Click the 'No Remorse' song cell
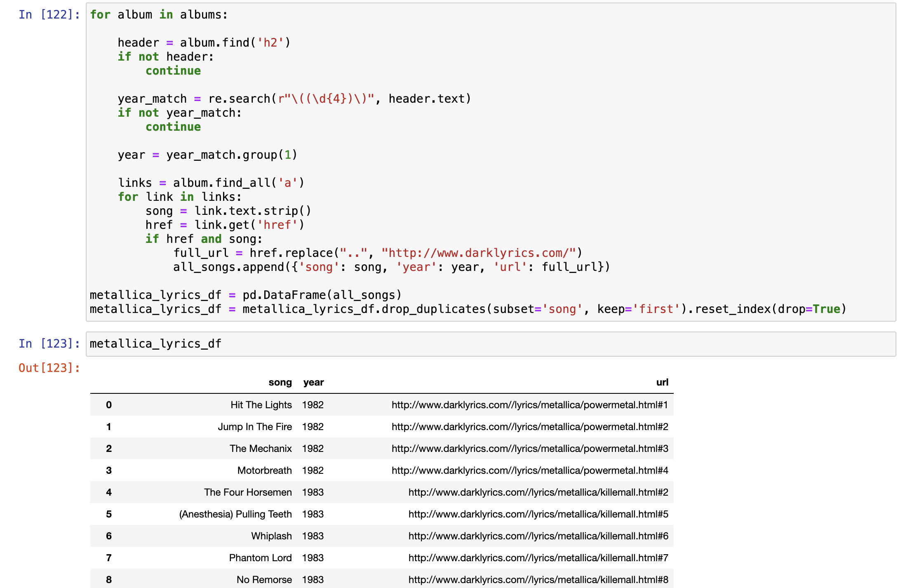 pyautogui.click(x=264, y=580)
